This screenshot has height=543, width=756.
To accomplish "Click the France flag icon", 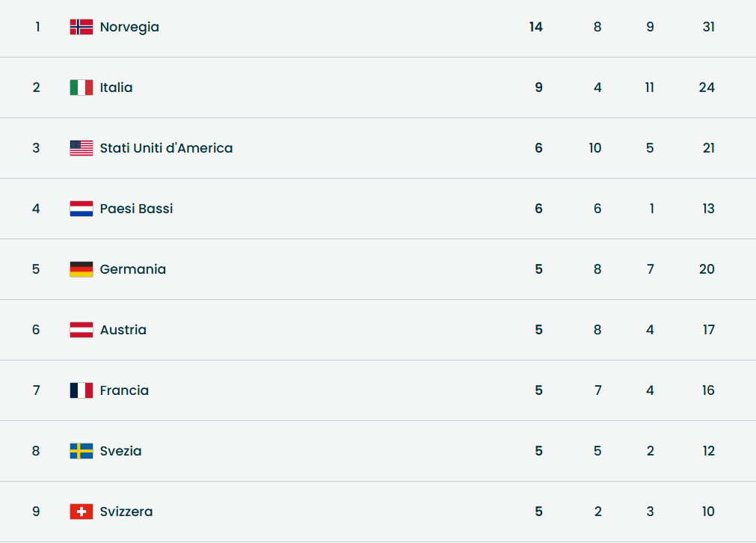I will (x=82, y=390).
